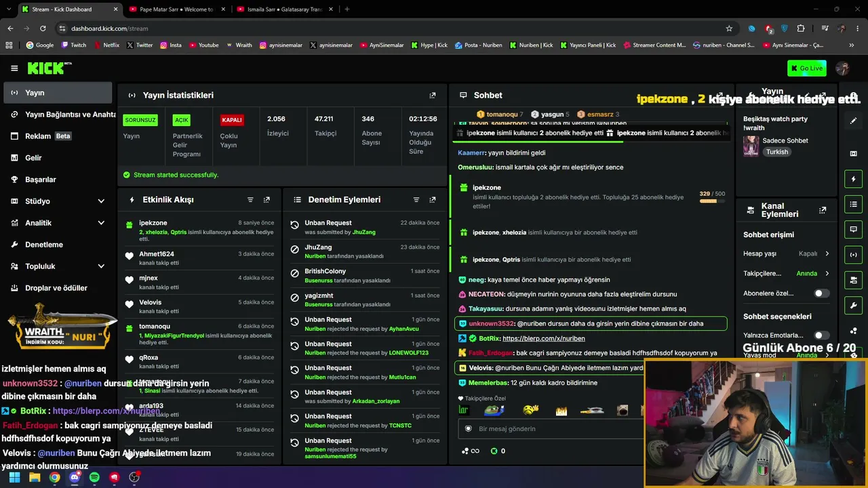Open Gelir in the sidebar
868x488 pixels.
pos(58,158)
